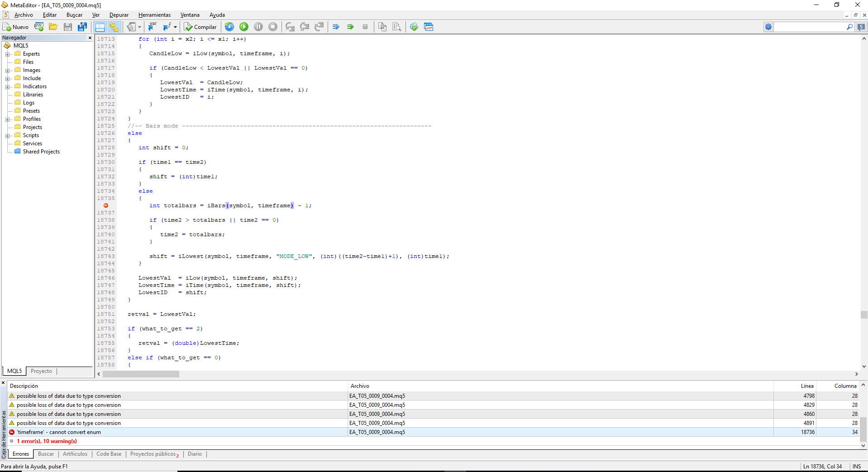This screenshot has width=868, height=472.
Task: Click into the toolbar search field
Action: pos(809,27)
